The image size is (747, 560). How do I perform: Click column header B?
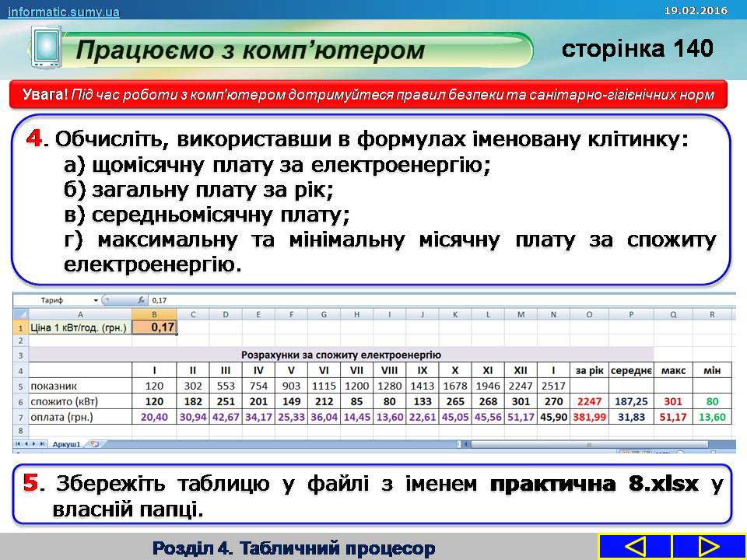click(154, 314)
